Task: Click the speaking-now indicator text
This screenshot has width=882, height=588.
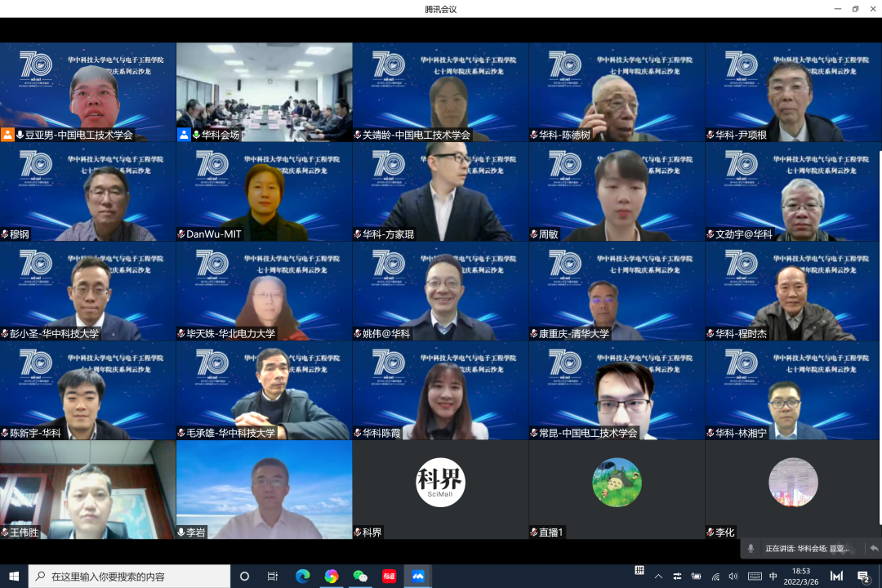Action: point(807,549)
